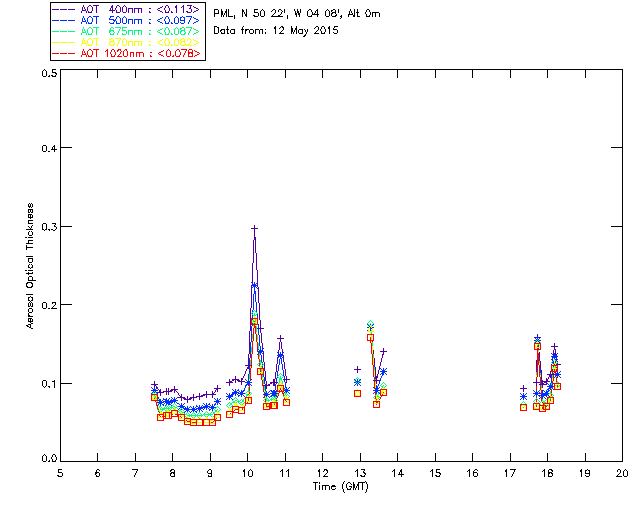Viewport: 640px width, 512px height.
Task: Click the Data from 12 May 2015 text
Action: point(276,31)
